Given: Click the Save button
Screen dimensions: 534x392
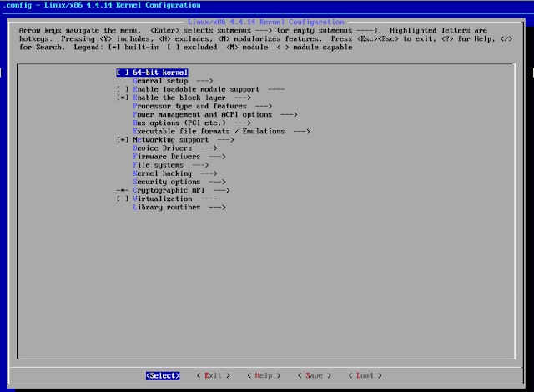Looking at the screenshot, I should [315, 375].
